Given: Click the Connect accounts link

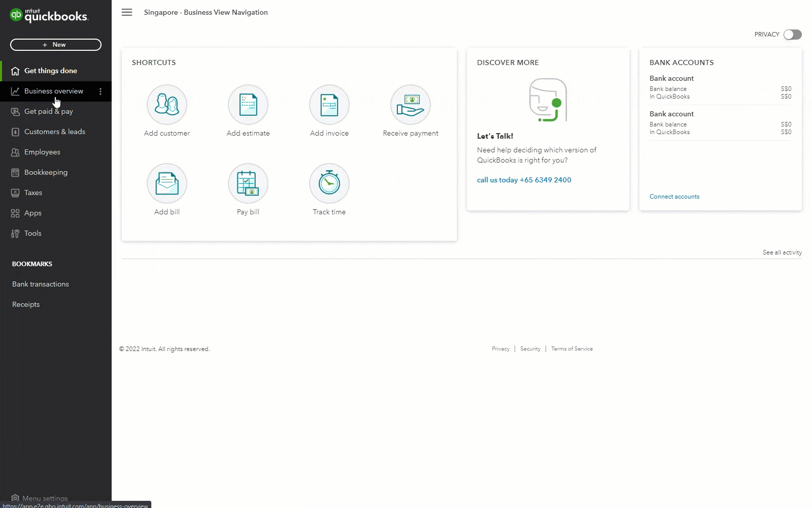Looking at the screenshot, I should point(674,197).
